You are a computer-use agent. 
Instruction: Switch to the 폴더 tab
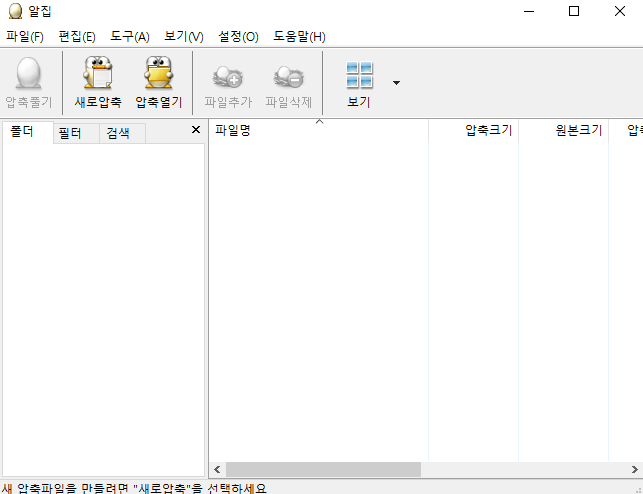pos(27,132)
